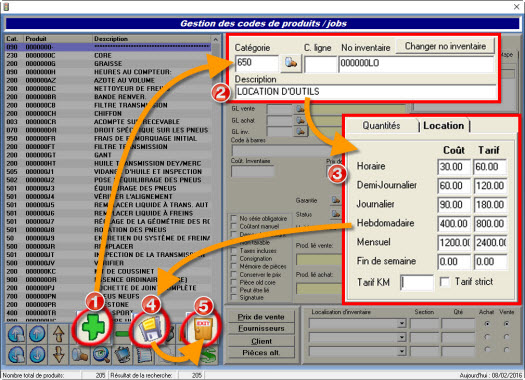This screenshot has width=525, height=380.
Task: Check the Taxes incluses option
Action: (234, 250)
